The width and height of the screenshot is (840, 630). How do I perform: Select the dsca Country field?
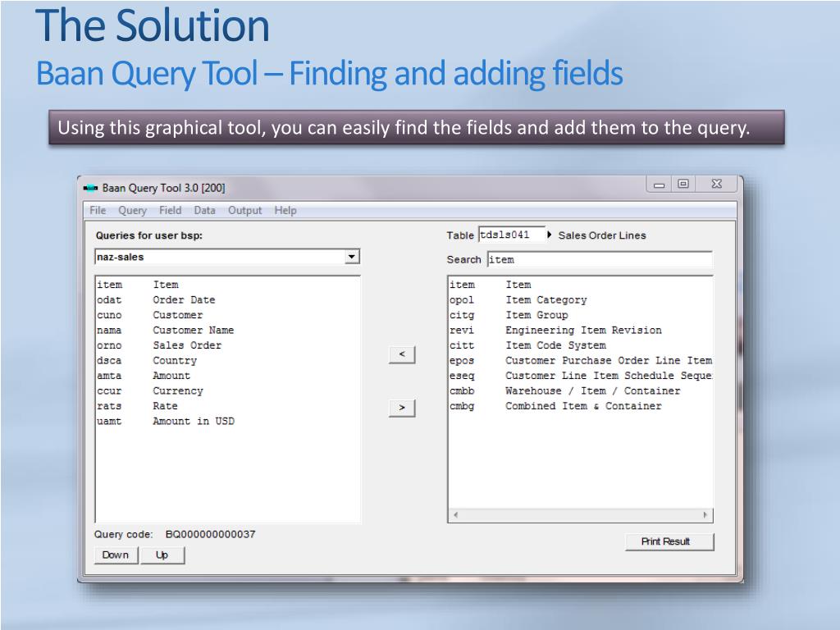coord(228,361)
